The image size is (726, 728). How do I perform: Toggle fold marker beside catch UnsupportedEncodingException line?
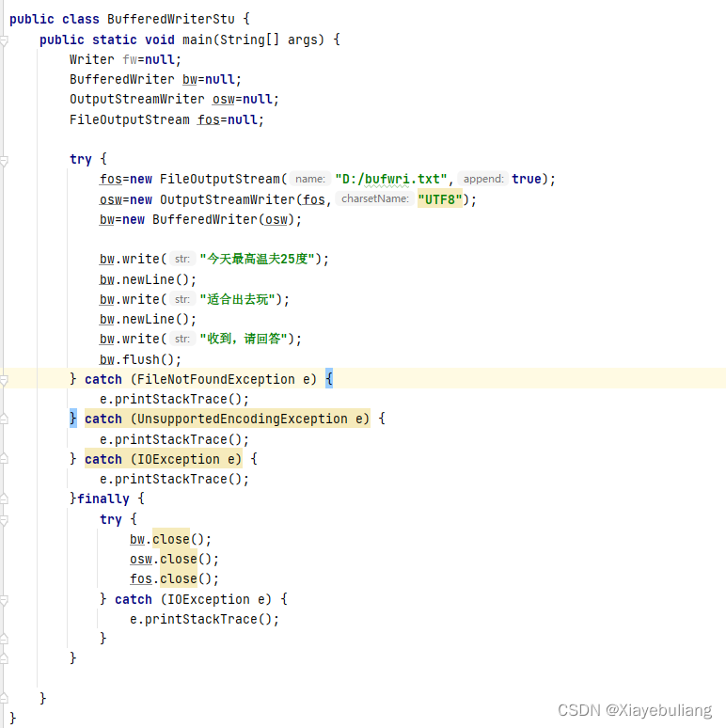4,419
